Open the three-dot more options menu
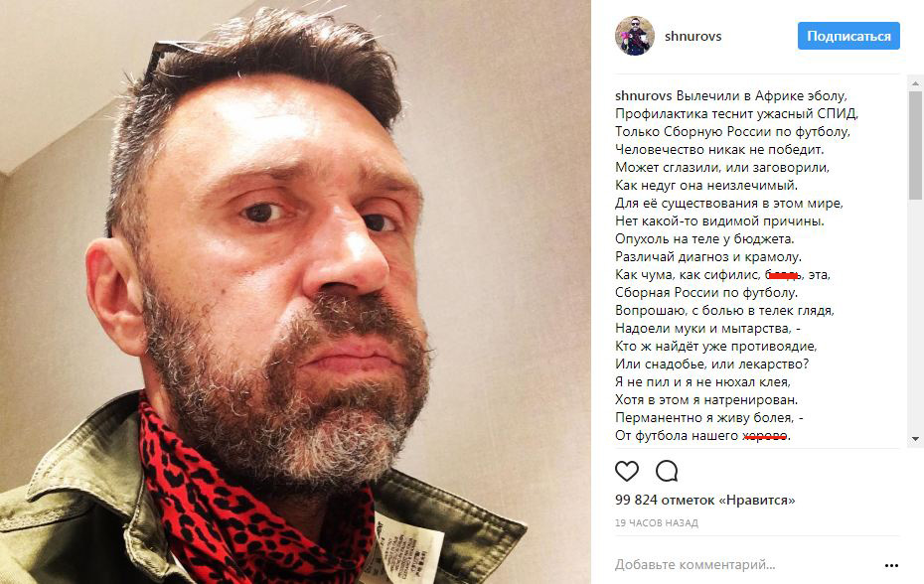 (x=891, y=565)
